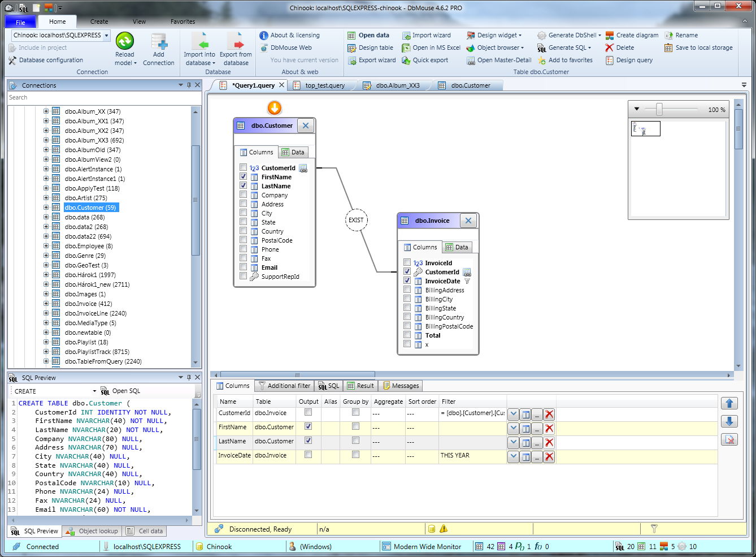Click Export from database icon
Image resolution: width=756 pixels, height=557 pixels.
click(x=236, y=41)
